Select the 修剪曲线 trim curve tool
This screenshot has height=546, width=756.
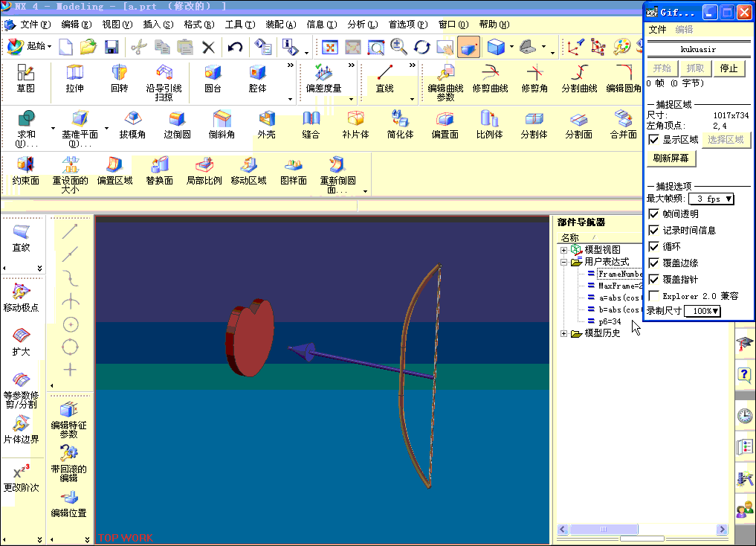click(491, 79)
